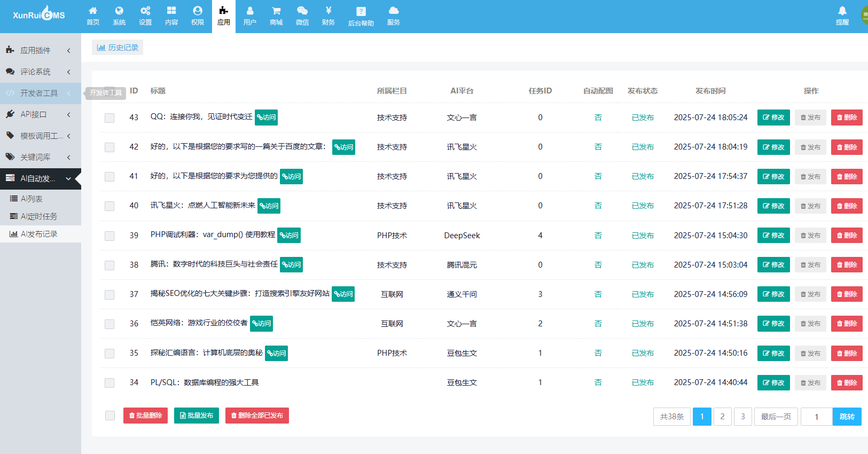Click the DeepSeek platform cell
Viewport: 868px width, 454px height.
coord(462,236)
